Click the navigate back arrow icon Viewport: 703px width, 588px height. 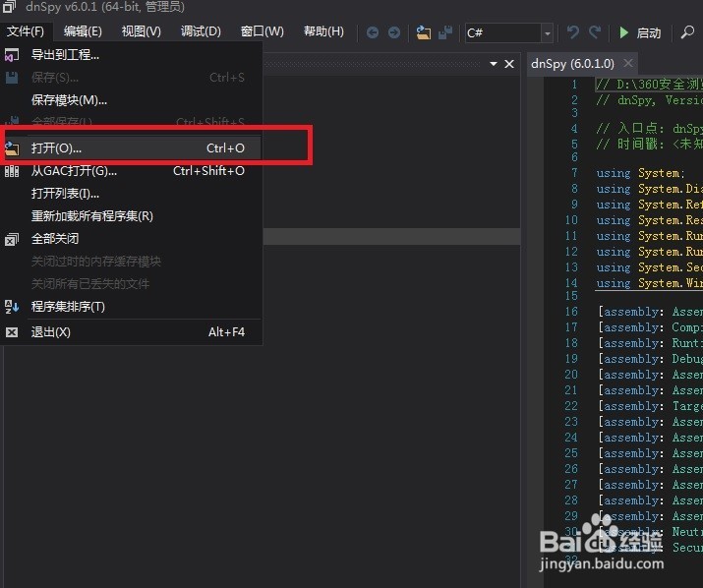pos(372,32)
